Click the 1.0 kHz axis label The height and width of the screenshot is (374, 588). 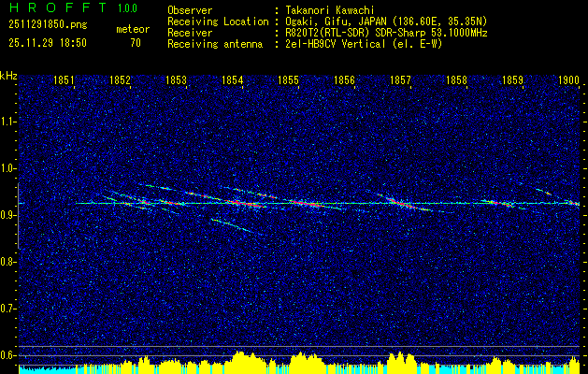click(8, 168)
